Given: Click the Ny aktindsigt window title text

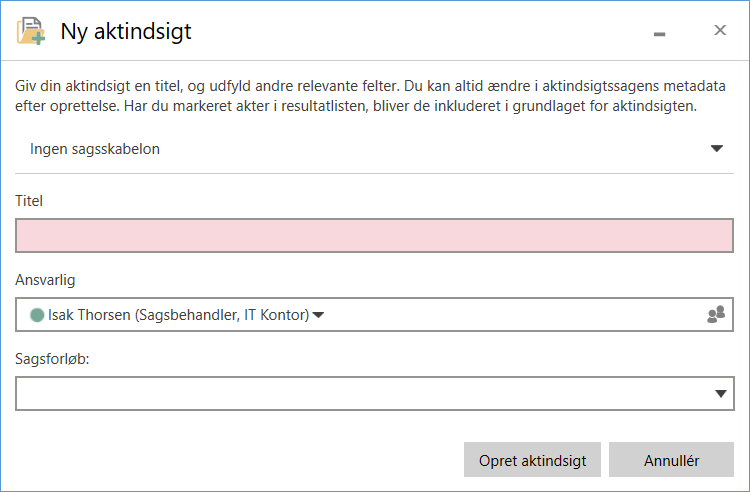Looking at the screenshot, I should [x=126, y=32].
